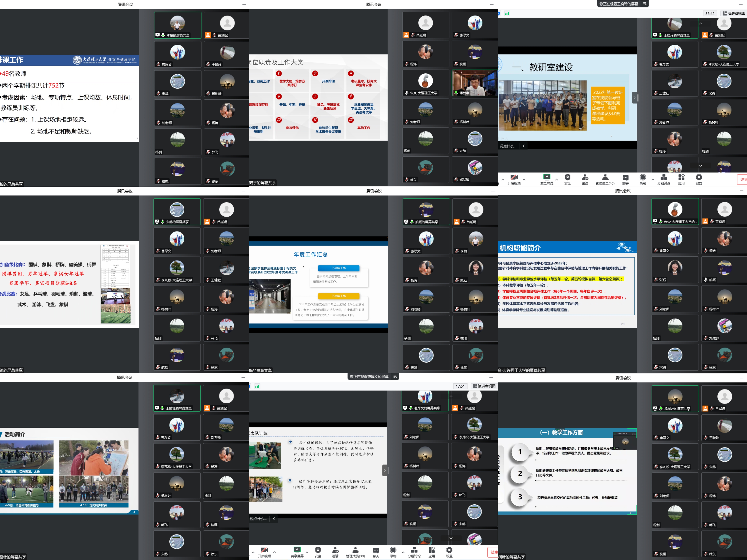
Task: Toggle 演讲者视图 layout beside the 35:42 timer
Action: (x=734, y=13)
